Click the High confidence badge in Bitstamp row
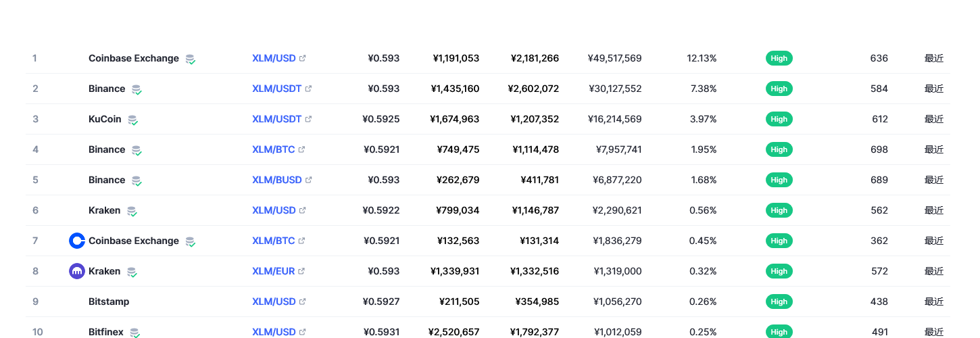This screenshot has height=338, width=980. pos(779,301)
